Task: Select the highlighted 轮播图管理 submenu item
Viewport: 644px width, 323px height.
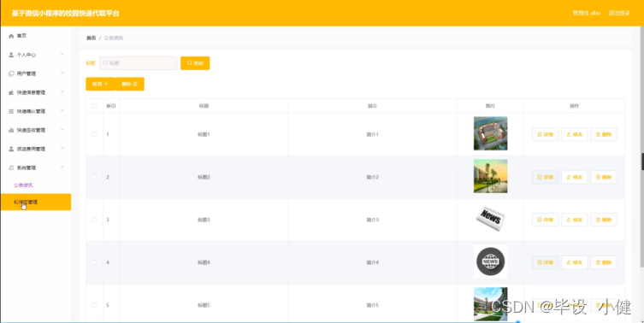Action: tap(35, 202)
